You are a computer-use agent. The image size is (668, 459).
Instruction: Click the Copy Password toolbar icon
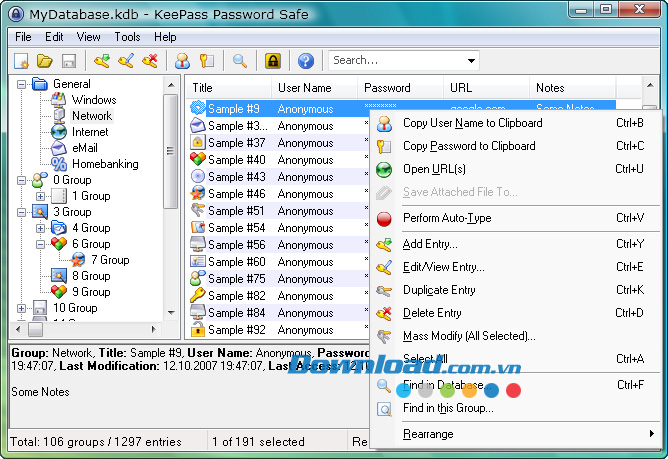click(207, 61)
